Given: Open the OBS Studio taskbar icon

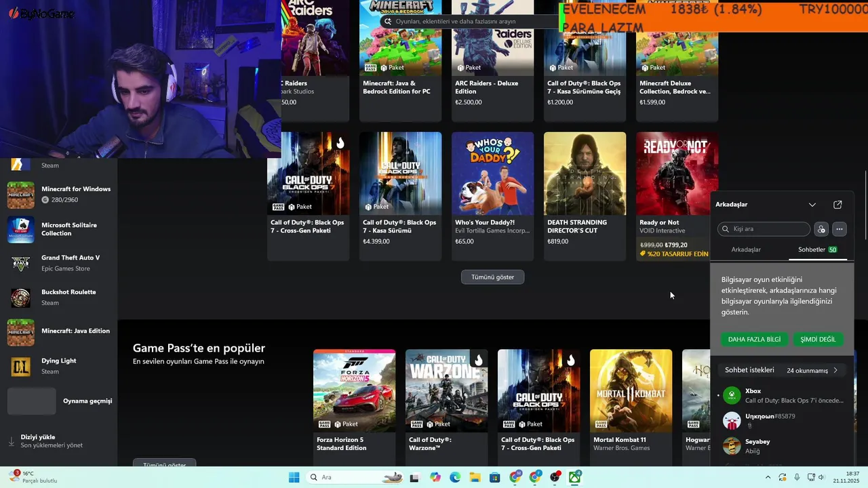Looking at the screenshot, I should click(x=555, y=477).
